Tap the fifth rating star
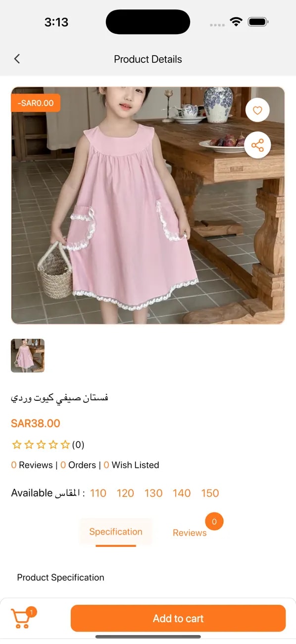 coord(65,445)
